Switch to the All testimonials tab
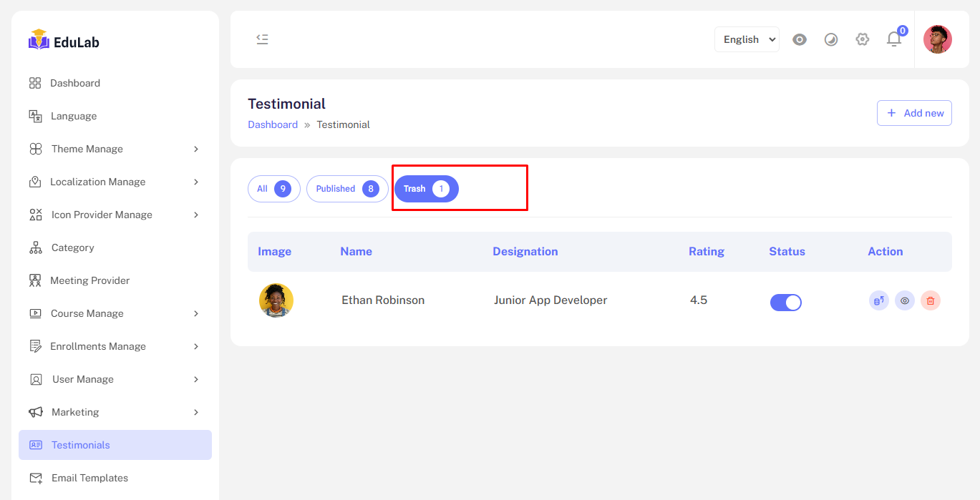 tap(273, 189)
